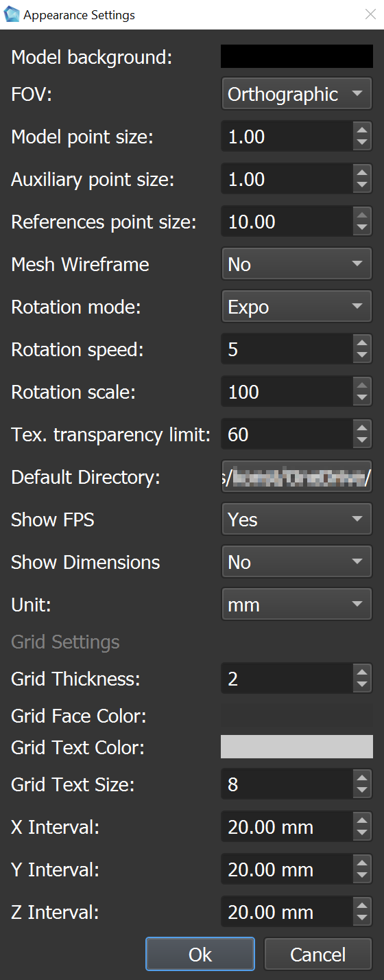Increase Y Interval with up arrow

point(362,863)
